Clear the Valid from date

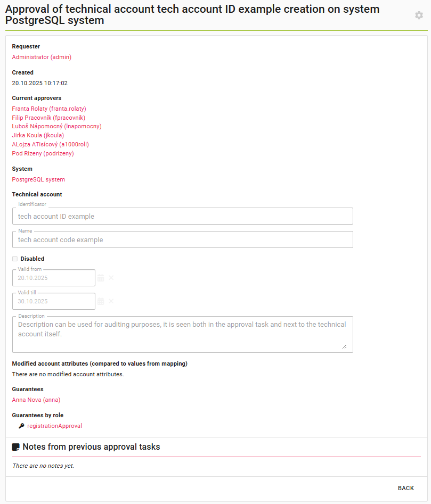[111, 278]
